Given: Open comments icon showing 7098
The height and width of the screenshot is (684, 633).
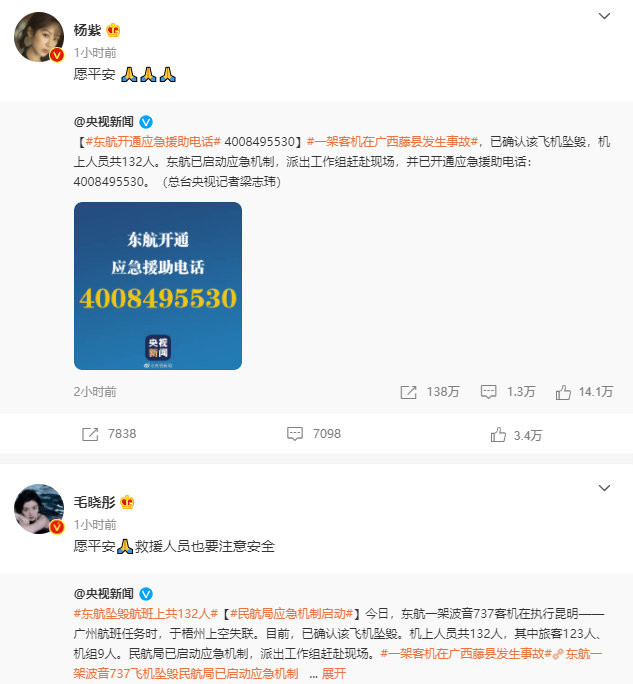Looking at the screenshot, I should 295,434.
